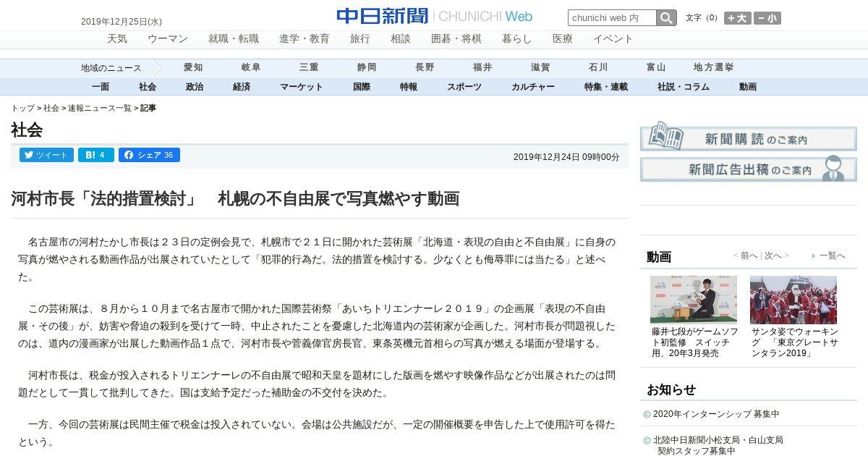This screenshot has height=456, width=868.
Task: Open the 医療 menu item
Action: click(563, 38)
